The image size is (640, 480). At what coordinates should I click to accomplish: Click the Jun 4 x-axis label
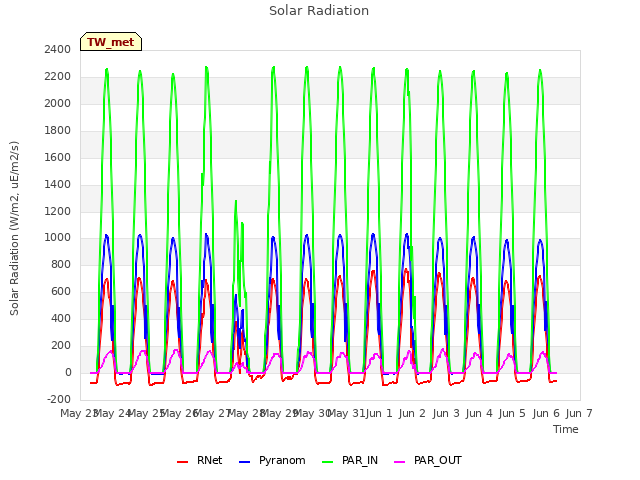[479, 413]
